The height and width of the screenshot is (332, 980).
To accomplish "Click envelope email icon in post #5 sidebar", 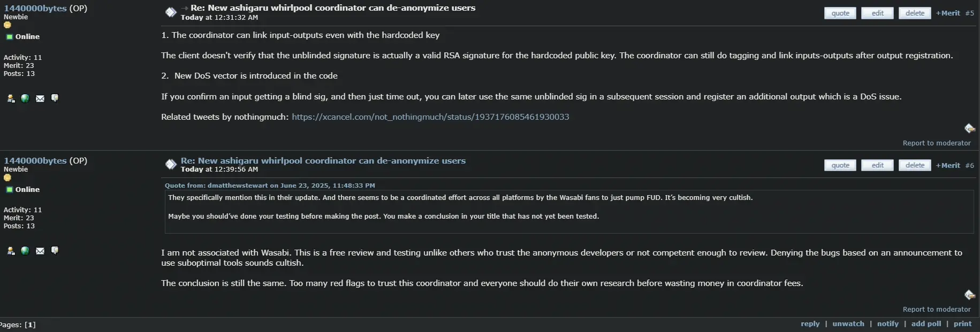I will tap(40, 98).
